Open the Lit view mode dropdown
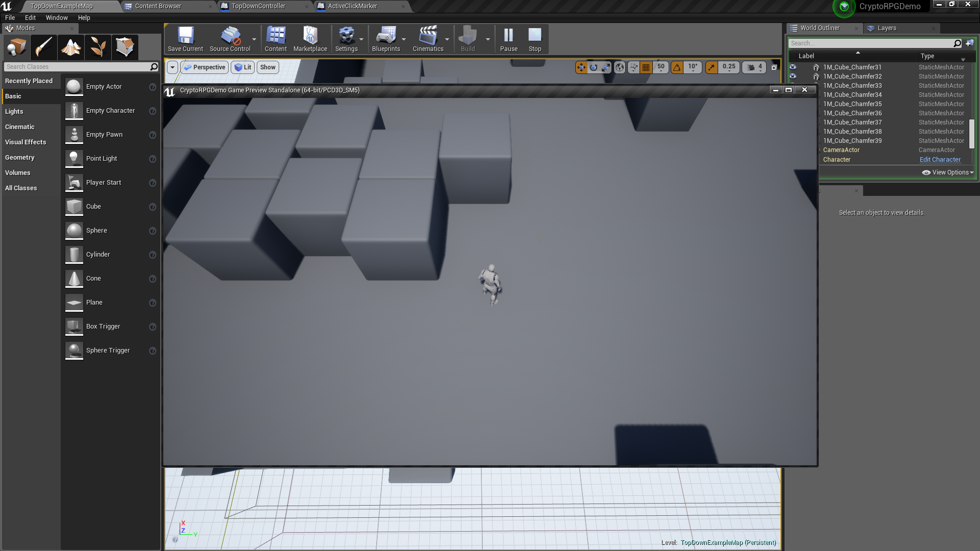Image resolution: width=980 pixels, height=551 pixels. [x=243, y=67]
